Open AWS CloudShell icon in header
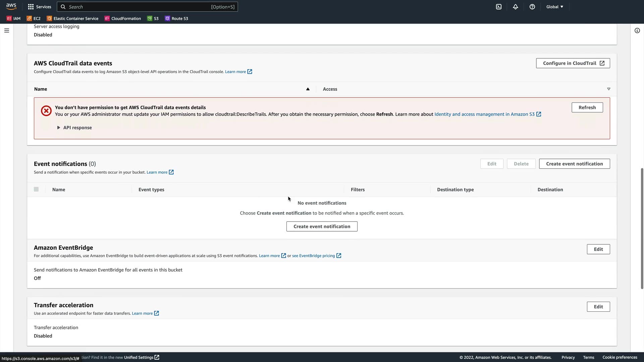This screenshot has height=362, width=644. coord(499,7)
